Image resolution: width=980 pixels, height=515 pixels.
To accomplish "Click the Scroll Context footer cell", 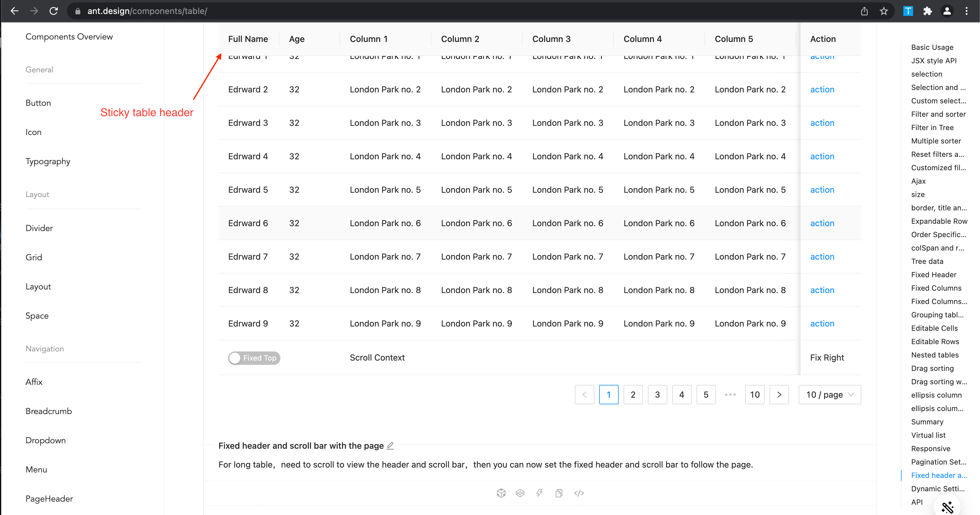I will click(x=377, y=358).
